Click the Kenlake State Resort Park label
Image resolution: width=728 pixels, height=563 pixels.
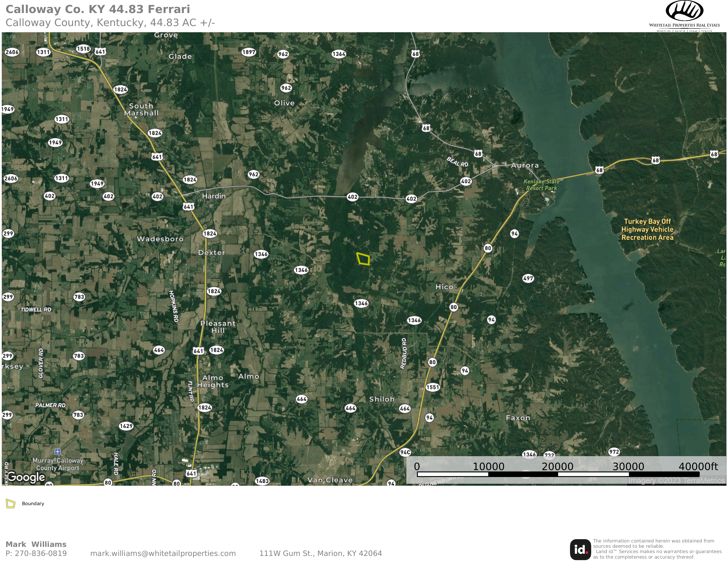[541, 185]
